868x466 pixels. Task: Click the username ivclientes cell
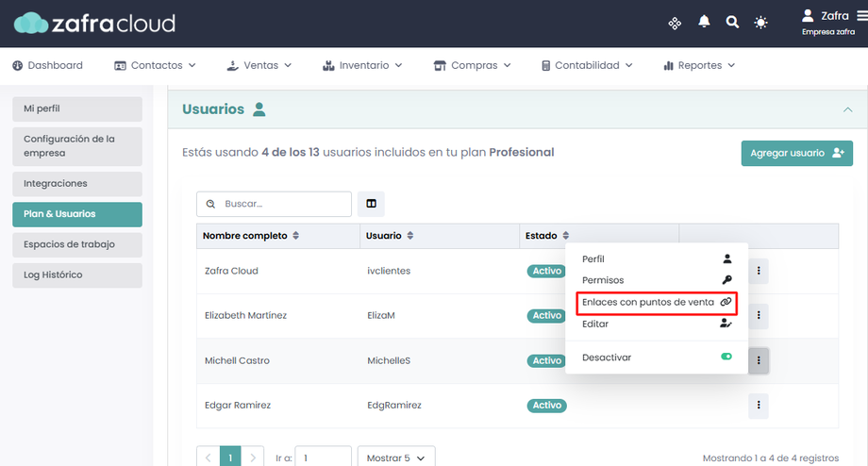[389, 271]
